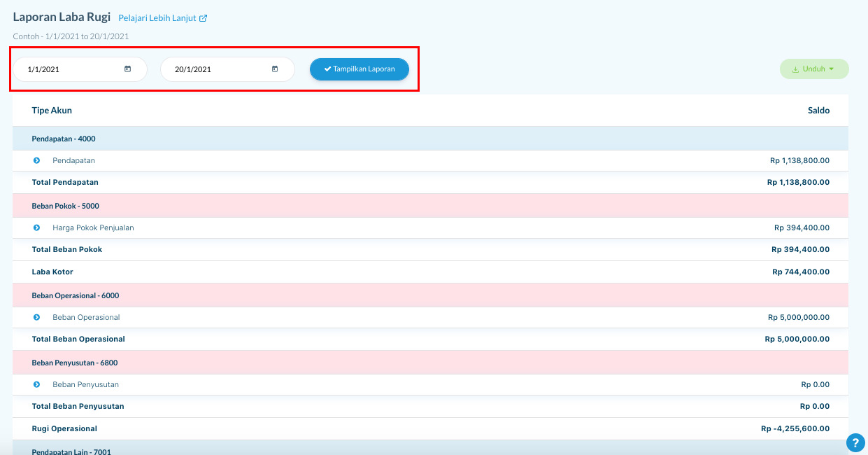Click the end date field 20/1/2021
Image resolution: width=868 pixels, height=455 pixels.
[227, 69]
